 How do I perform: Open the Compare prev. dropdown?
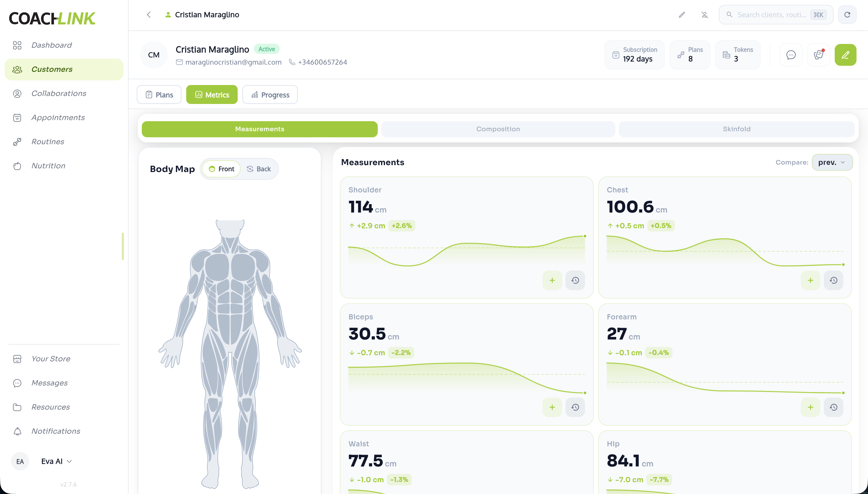coord(832,162)
